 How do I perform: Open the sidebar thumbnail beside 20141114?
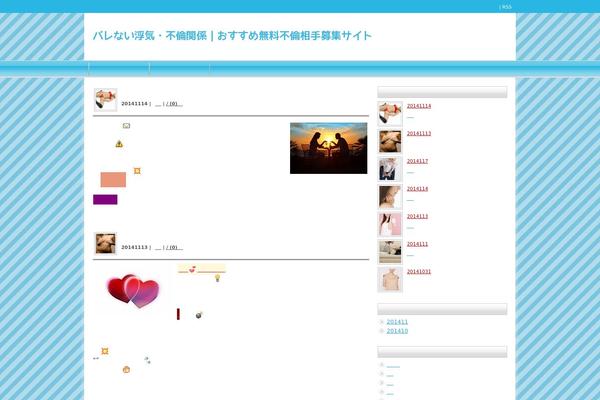[390, 114]
